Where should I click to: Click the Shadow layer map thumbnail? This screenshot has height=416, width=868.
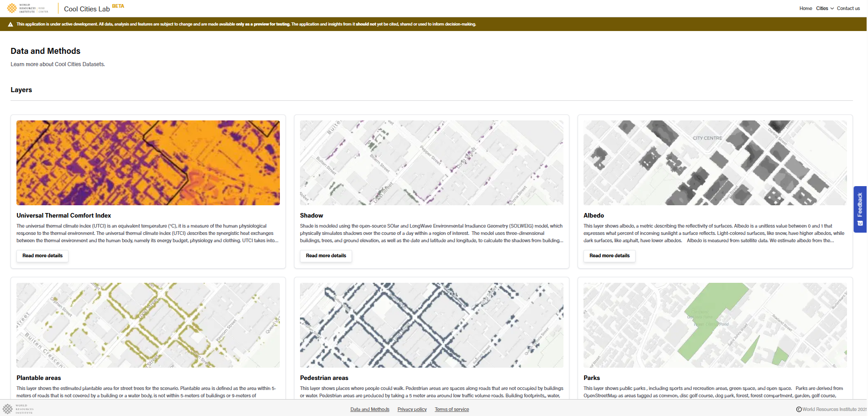(431, 163)
